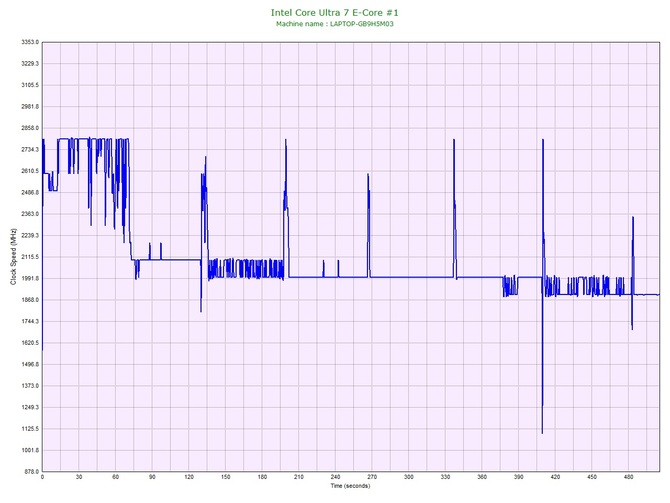Image resolution: width=670 pixels, height=503 pixels.
Task: Click the 1125.5 y-axis value
Action: [30, 429]
